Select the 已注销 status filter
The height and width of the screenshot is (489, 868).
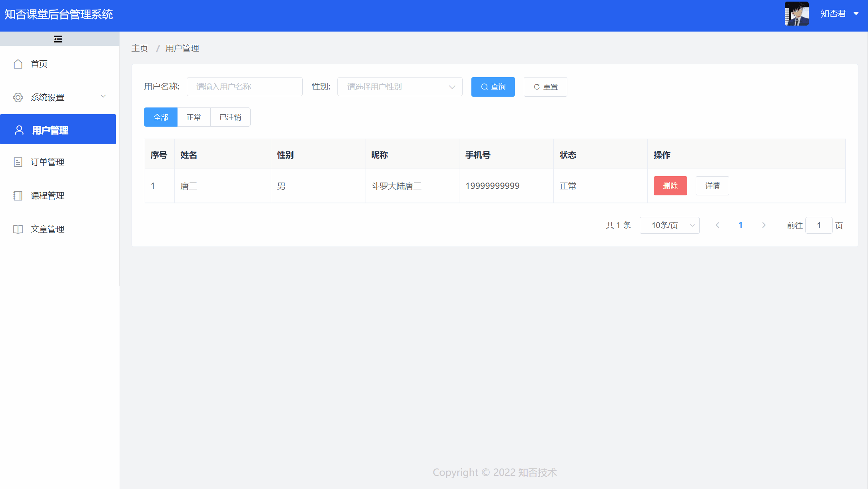pos(230,117)
